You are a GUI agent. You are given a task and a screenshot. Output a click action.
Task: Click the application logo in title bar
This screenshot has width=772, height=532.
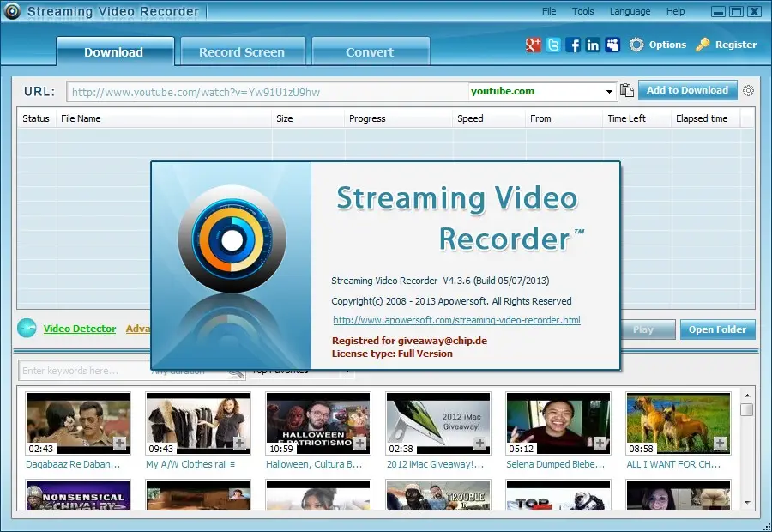(x=12, y=11)
